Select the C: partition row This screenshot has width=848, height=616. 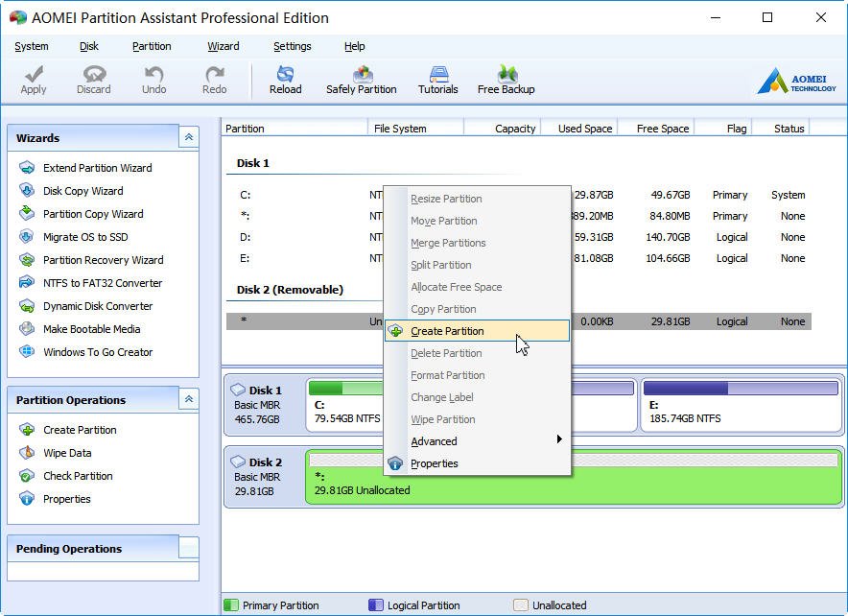pos(519,195)
